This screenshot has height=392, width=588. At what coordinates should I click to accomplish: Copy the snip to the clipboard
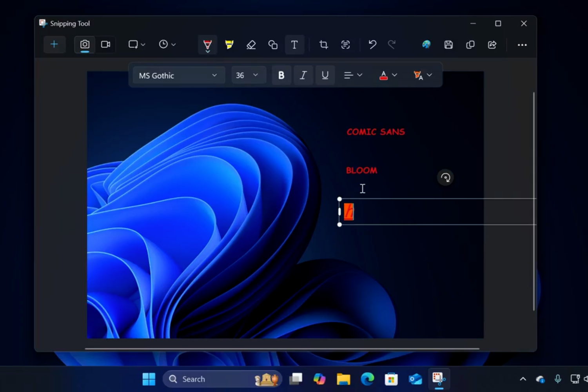pos(470,45)
